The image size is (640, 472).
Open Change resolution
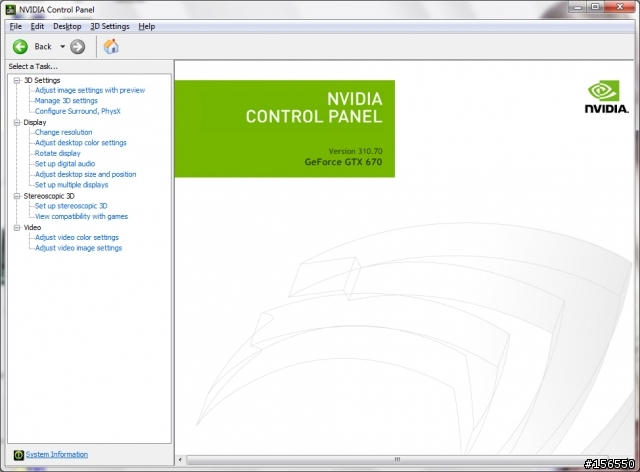point(63,132)
